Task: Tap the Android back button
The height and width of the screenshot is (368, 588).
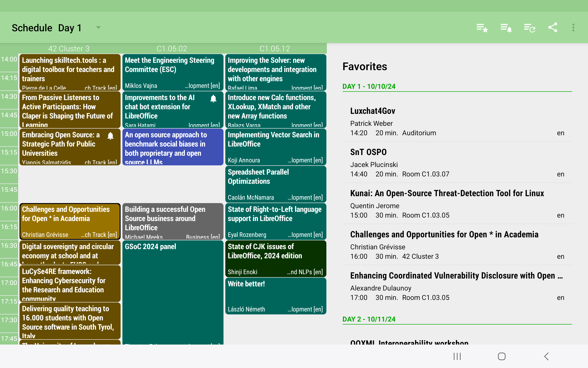Action: pyautogui.click(x=546, y=356)
